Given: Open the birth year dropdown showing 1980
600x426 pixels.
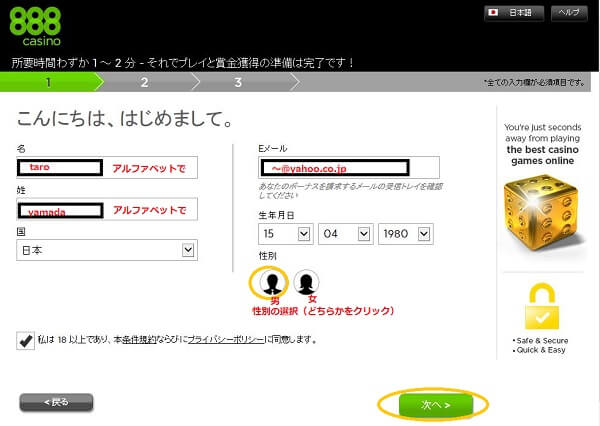Looking at the screenshot, I should click(x=406, y=234).
